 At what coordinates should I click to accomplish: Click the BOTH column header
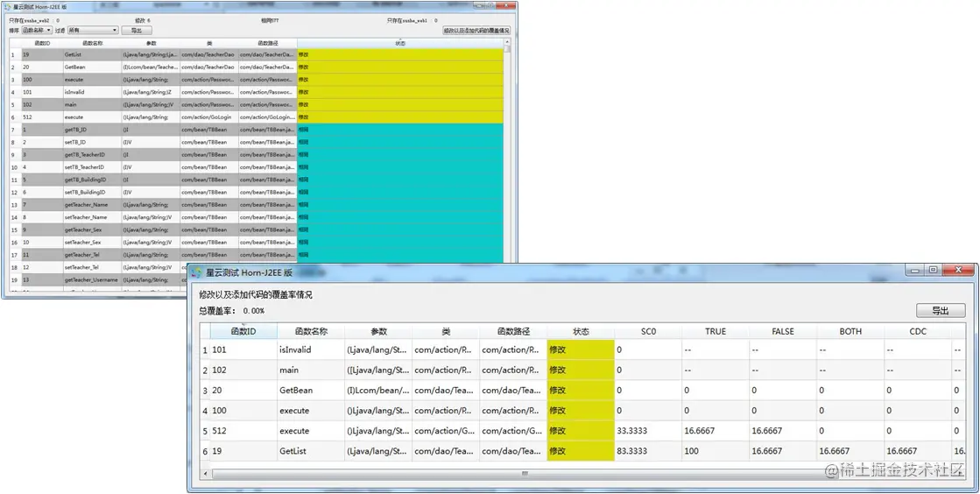[x=850, y=331]
